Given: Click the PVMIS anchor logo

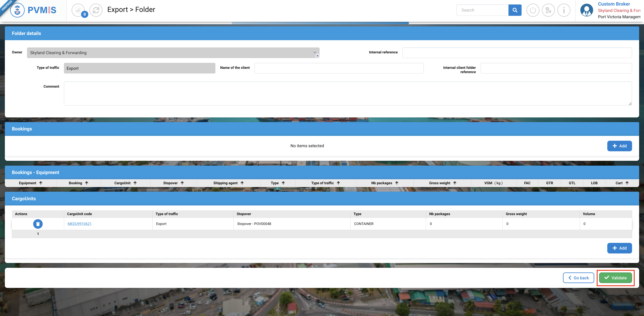Looking at the screenshot, I should (x=17, y=10).
